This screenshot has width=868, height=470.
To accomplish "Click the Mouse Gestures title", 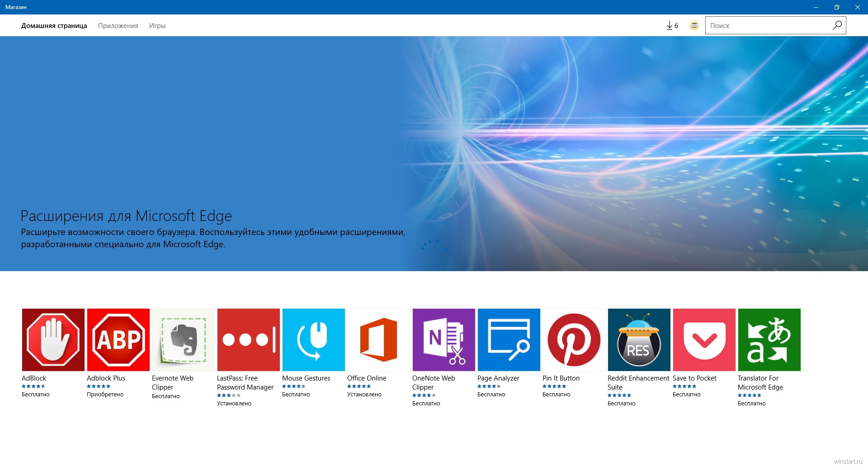I will [306, 378].
